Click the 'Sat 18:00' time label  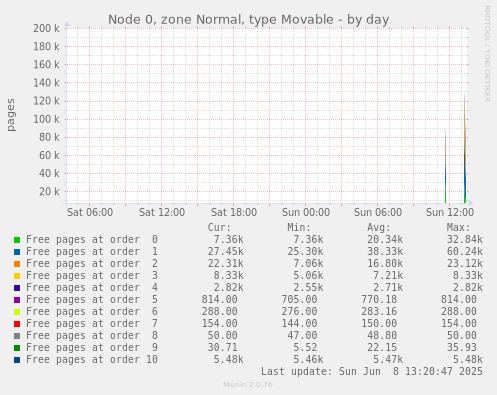tap(234, 212)
